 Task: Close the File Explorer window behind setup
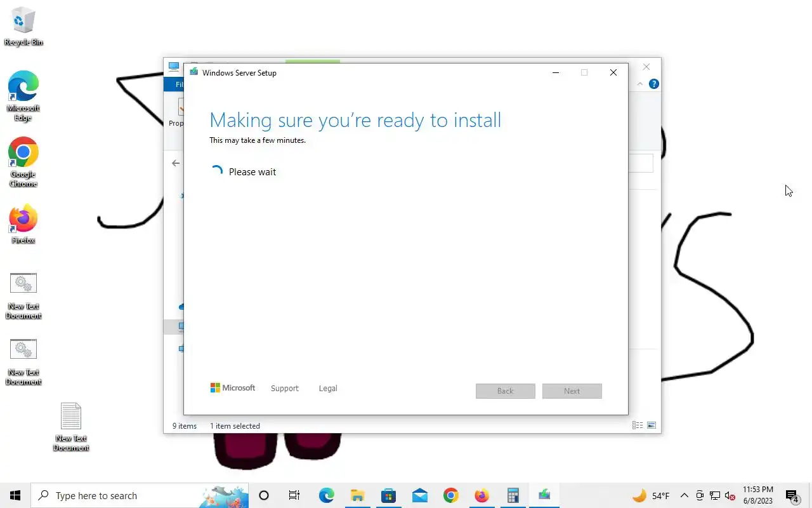coord(646,67)
